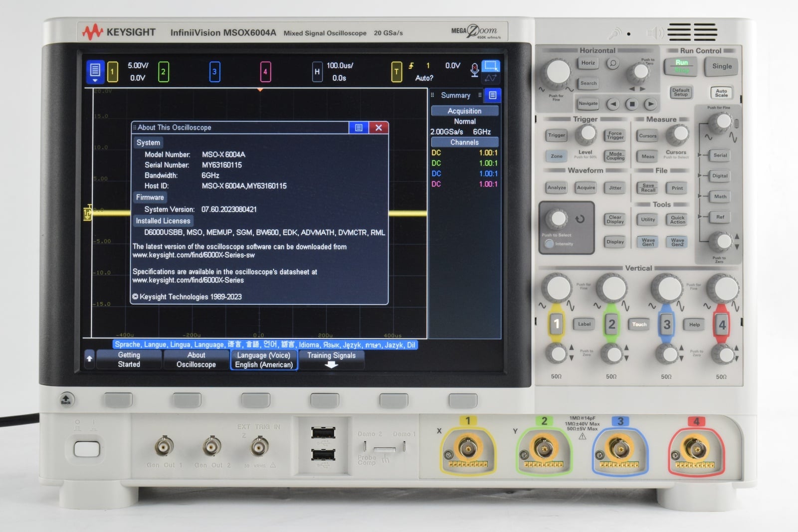Viewport: 798px width, 532px height.
Task: Open the Language (Voice) softkey selector
Action: click(264, 360)
